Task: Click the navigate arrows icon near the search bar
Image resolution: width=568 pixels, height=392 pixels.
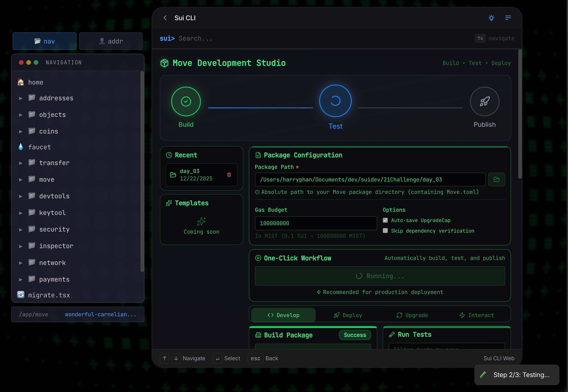Action: 480,38
